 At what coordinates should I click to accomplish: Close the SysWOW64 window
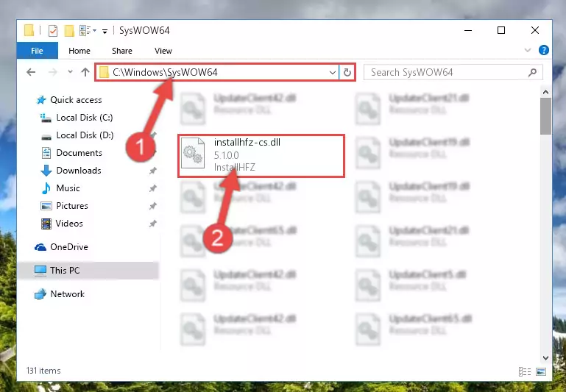[535, 30]
